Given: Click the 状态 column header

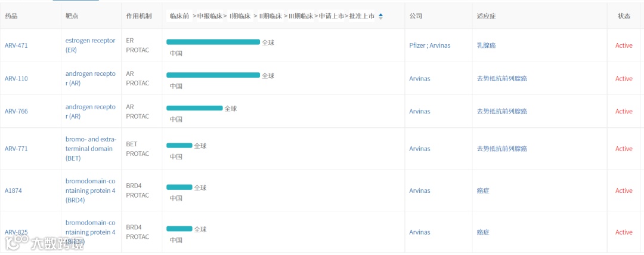Looking at the screenshot, I should pos(624,16).
